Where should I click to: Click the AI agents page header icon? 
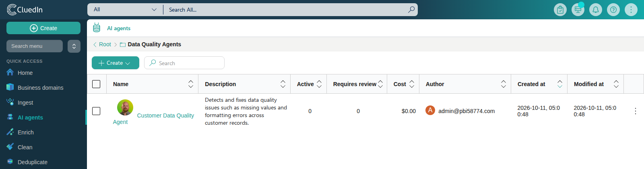(x=97, y=28)
